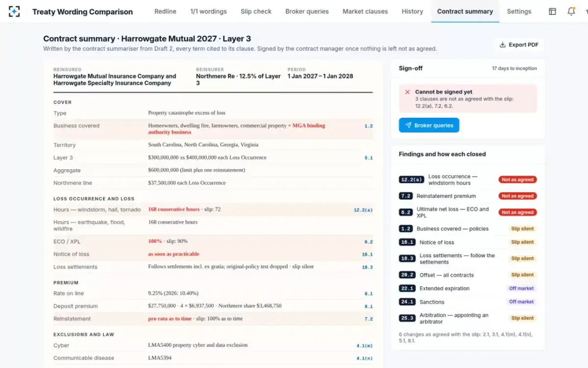Open clause 7.2 reference on Reinstatement row
The image size is (588, 368).
[x=368, y=319]
